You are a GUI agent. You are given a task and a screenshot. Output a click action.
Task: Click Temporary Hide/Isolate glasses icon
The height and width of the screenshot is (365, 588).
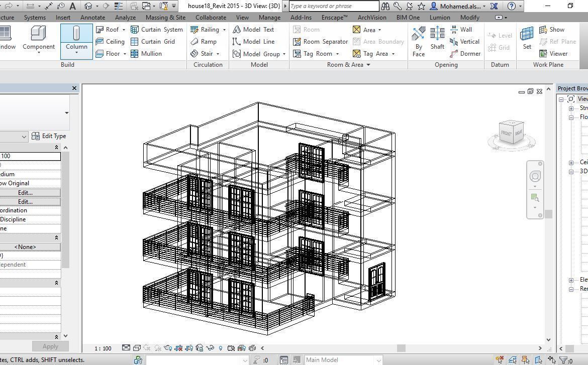(210, 348)
